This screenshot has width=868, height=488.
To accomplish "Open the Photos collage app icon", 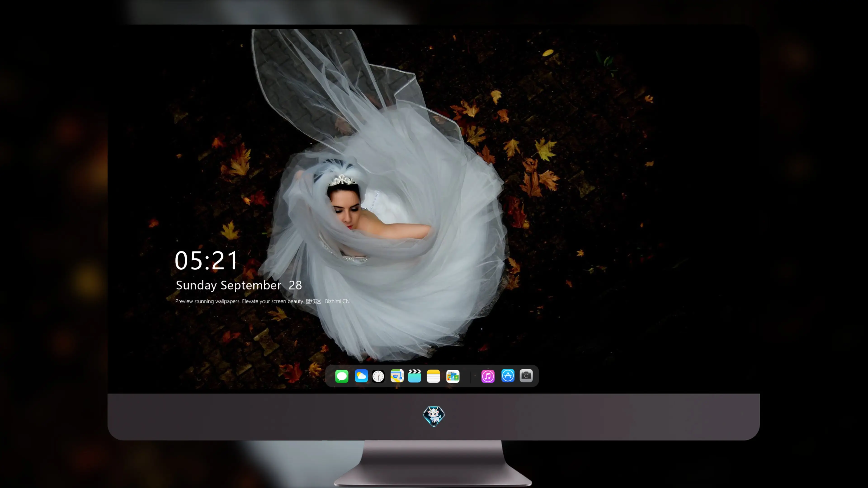I will pyautogui.click(x=453, y=376).
